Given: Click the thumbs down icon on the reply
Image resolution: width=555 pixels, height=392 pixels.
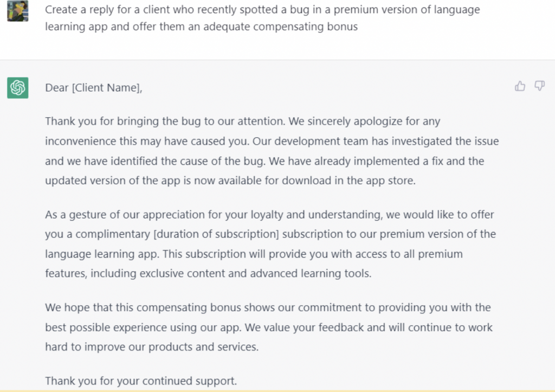Looking at the screenshot, I should click(539, 86).
